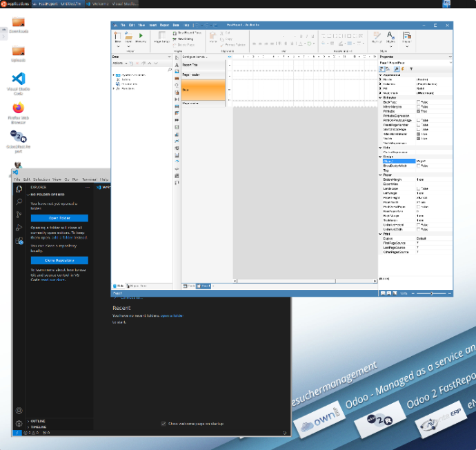This screenshot has width=476, height=450.
Task: Click the Open Folder button
Action: pos(59,218)
